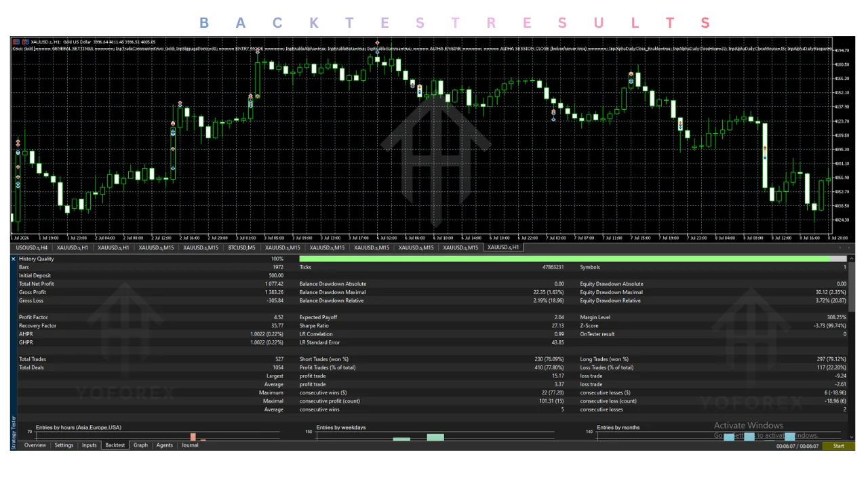The image size is (868, 488).
Task: Select the Sharpe Ratio value 27.13
Action: point(557,326)
